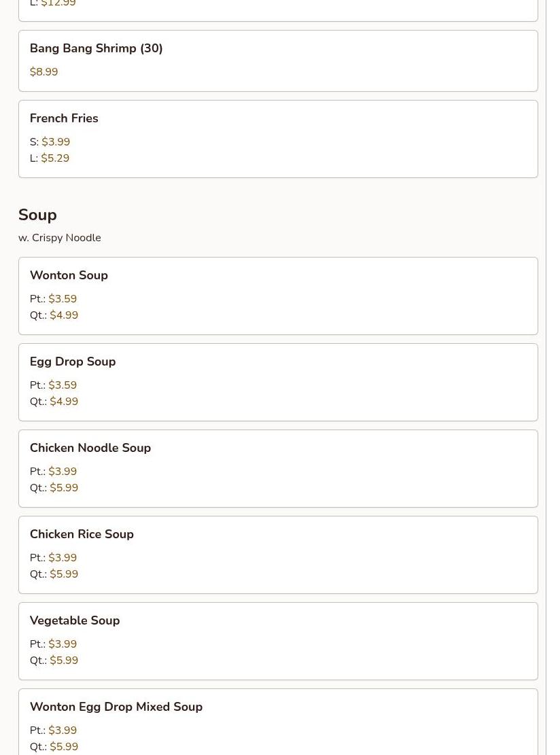Click the "w. Crispy Noodle" subtitle
Screen dimensions: 560x755
pyautogui.click(x=60, y=238)
